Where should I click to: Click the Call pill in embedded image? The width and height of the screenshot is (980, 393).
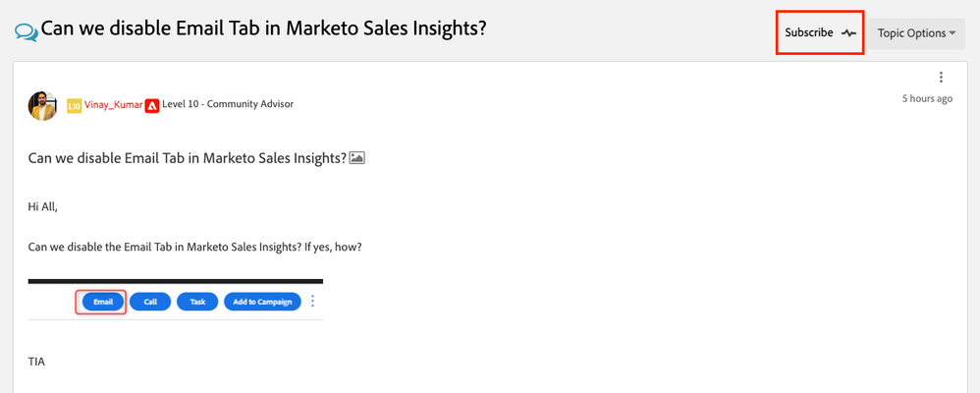click(x=150, y=302)
